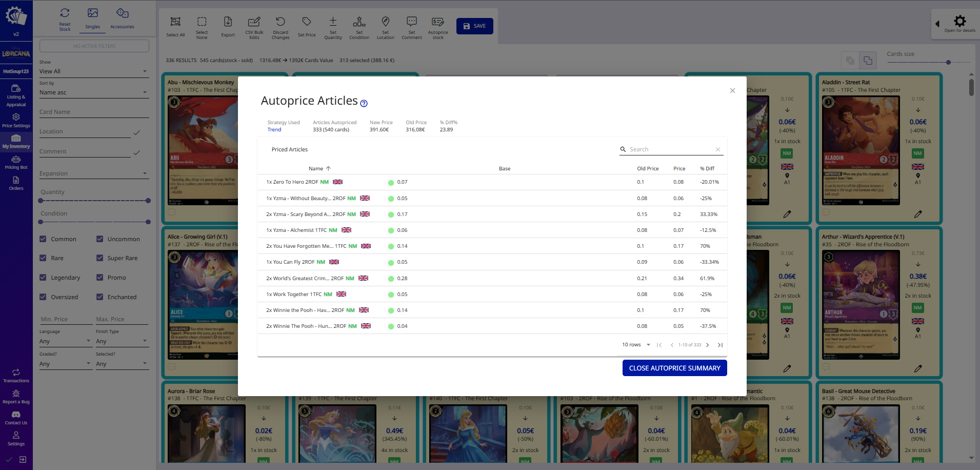
Task: Click the SAVE button
Action: (474, 26)
